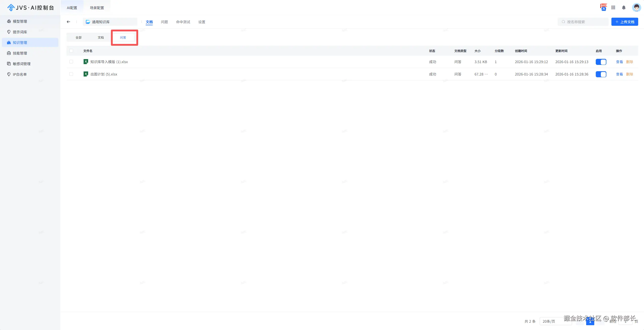Viewport: 644px width, 330px height.
Task: Switch to the 命中测试 tab
Action: (x=183, y=22)
